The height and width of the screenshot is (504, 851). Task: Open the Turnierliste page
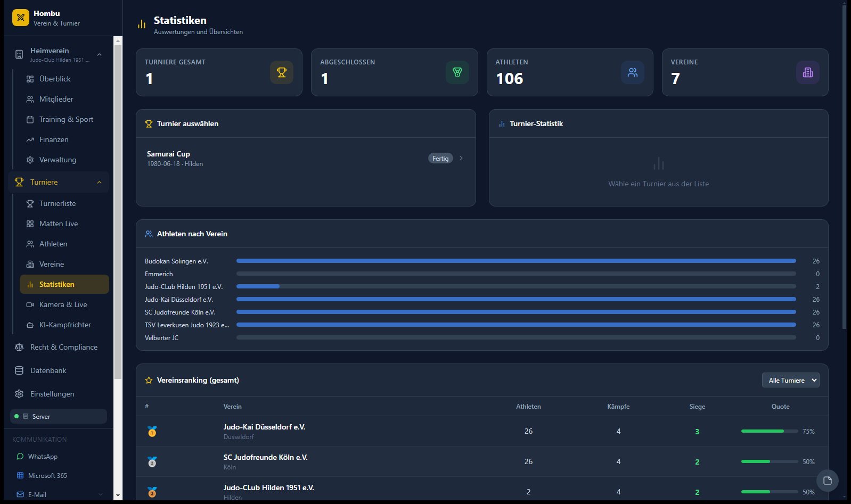point(64,203)
